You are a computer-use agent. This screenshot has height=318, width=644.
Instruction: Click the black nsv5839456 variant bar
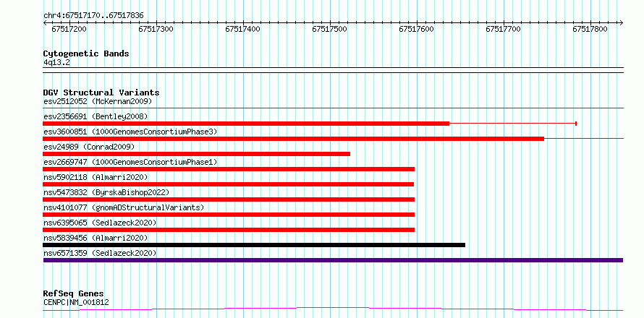(x=254, y=245)
